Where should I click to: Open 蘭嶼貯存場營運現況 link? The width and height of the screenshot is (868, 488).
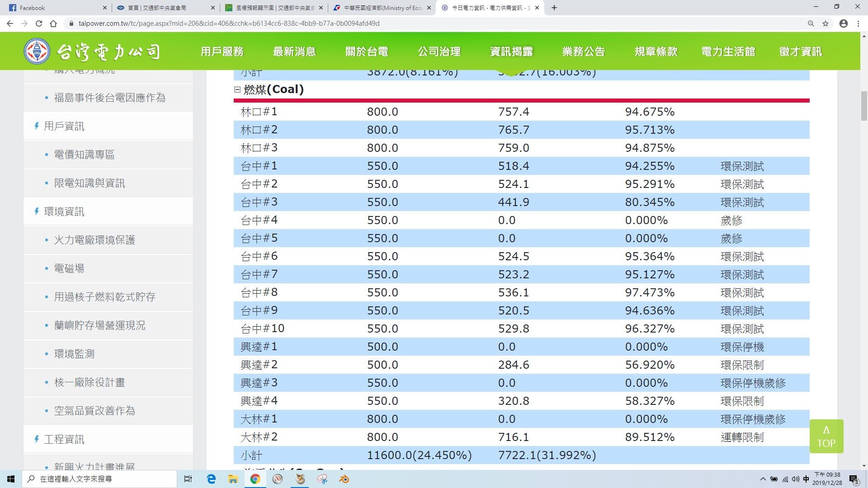point(100,325)
